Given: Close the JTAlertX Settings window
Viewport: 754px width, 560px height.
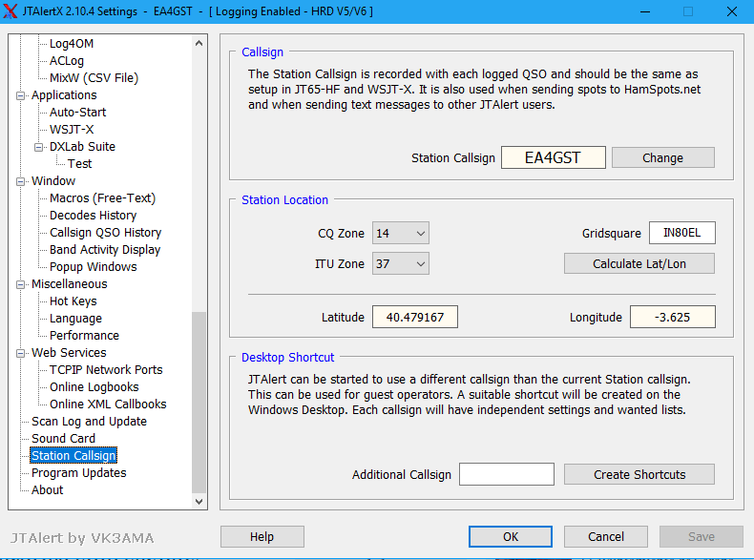Looking at the screenshot, I should coord(732,11).
